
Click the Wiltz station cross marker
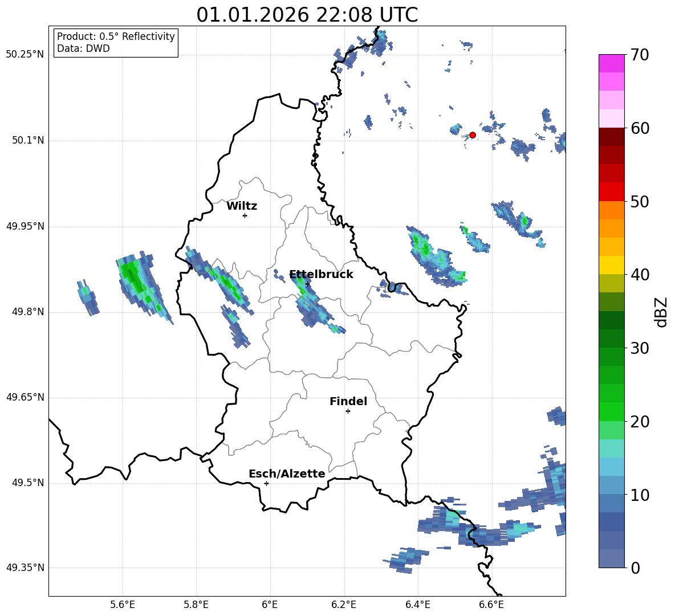pos(245,216)
